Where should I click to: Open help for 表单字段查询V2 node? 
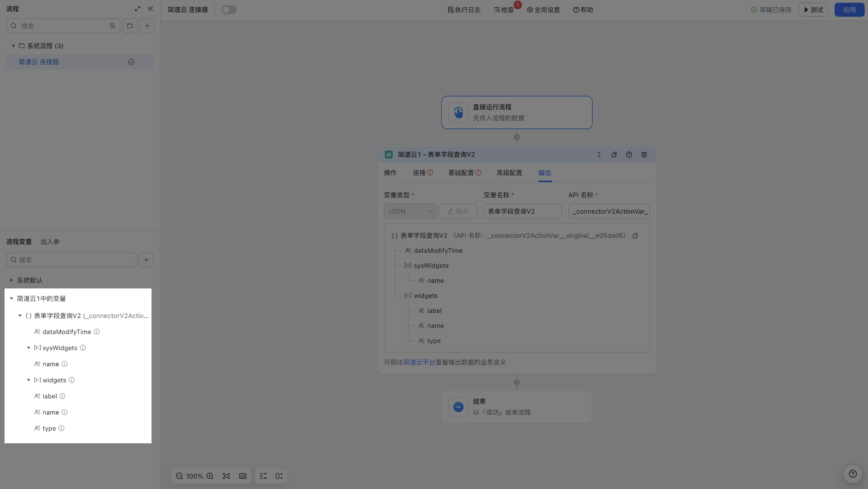click(x=629, y=154)
